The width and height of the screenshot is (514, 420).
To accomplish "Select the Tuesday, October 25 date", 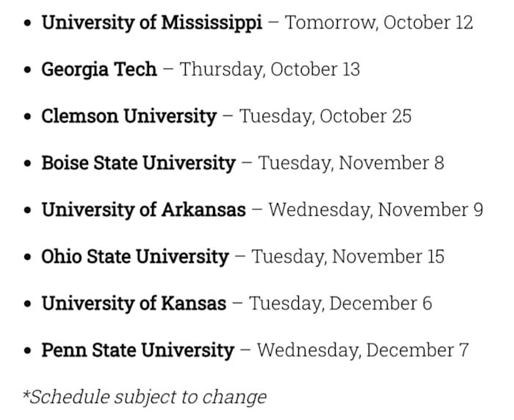I will [x=325, y=116].
